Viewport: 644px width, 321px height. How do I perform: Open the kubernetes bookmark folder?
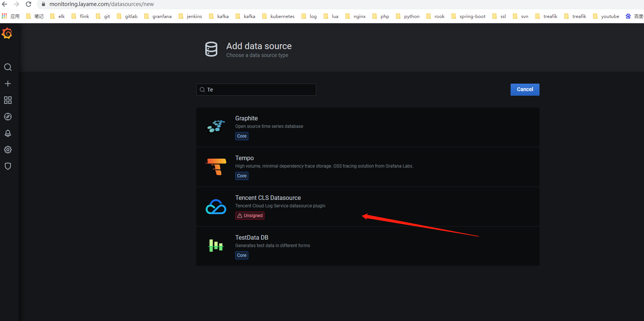pyautogui.click(x=278, y=16)
